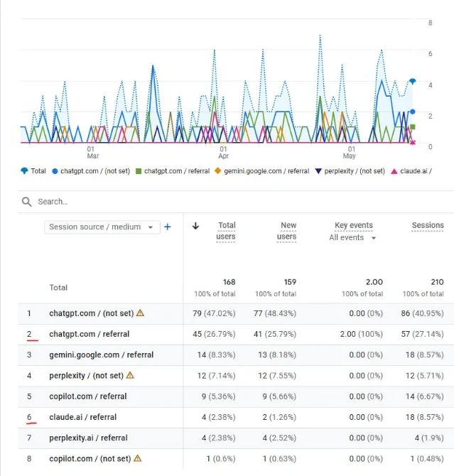Click the Total row label
The height and width of the screenshot is (476, 454).
click(x=58, y=288)
